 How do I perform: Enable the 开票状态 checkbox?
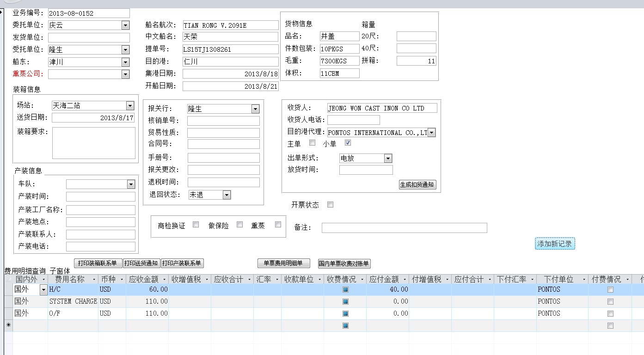330,205
